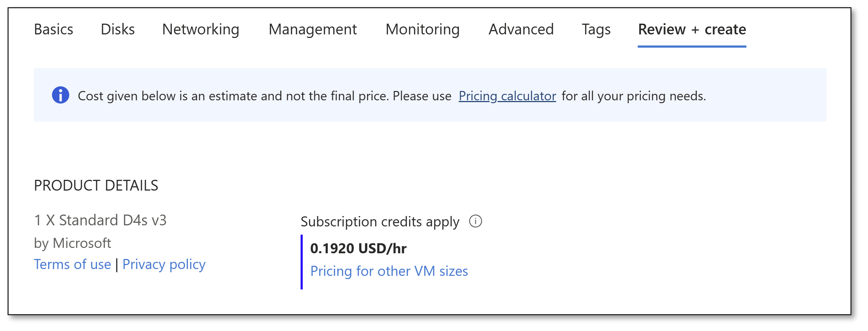This screenshot has width=868, height=331.
Task: Click the Subscription credits apply label
Action: click(x=379, y=222)
